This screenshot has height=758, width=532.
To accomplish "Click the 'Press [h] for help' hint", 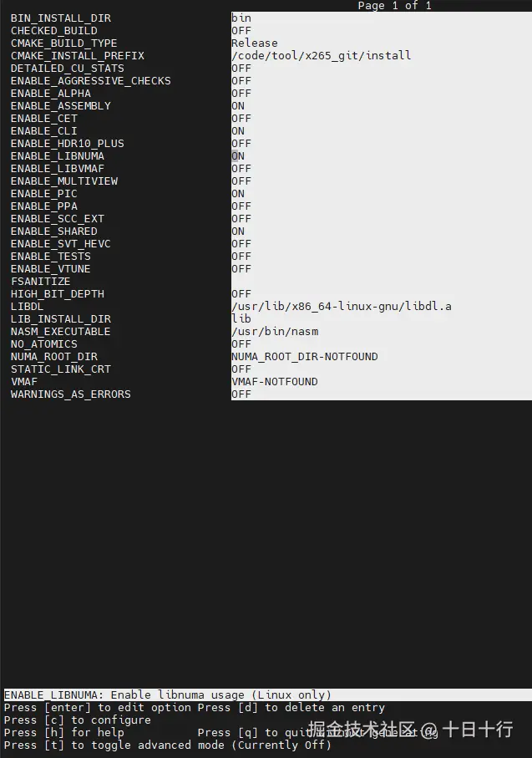I will [64, 732].
